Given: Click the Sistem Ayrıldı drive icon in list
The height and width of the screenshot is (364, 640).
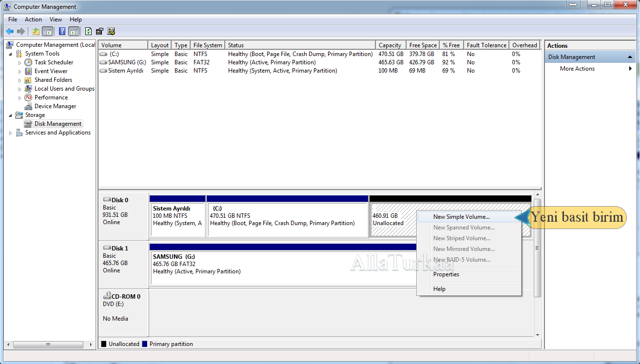Looking at the screenshot, I should pos(103,71).
